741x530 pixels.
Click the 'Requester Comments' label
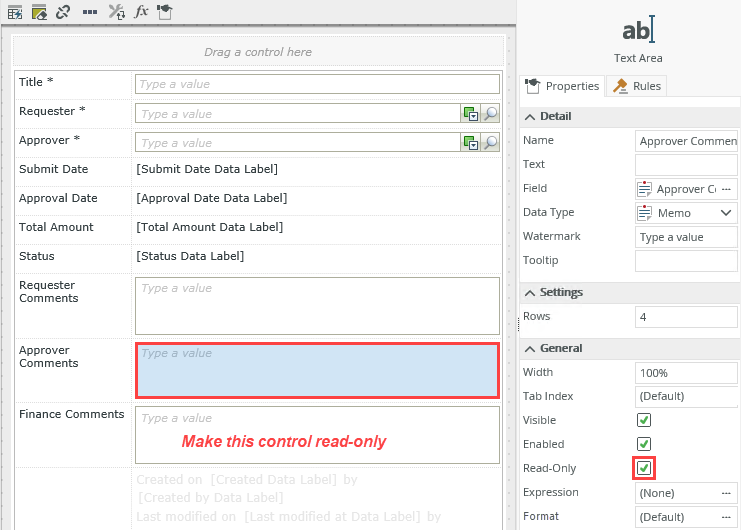(48, 291)
